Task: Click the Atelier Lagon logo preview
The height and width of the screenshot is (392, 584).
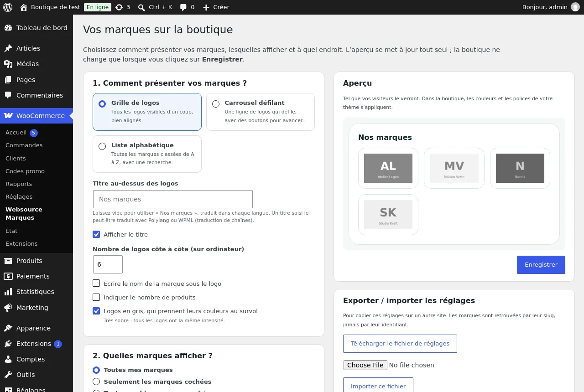Action: (388, 168)
